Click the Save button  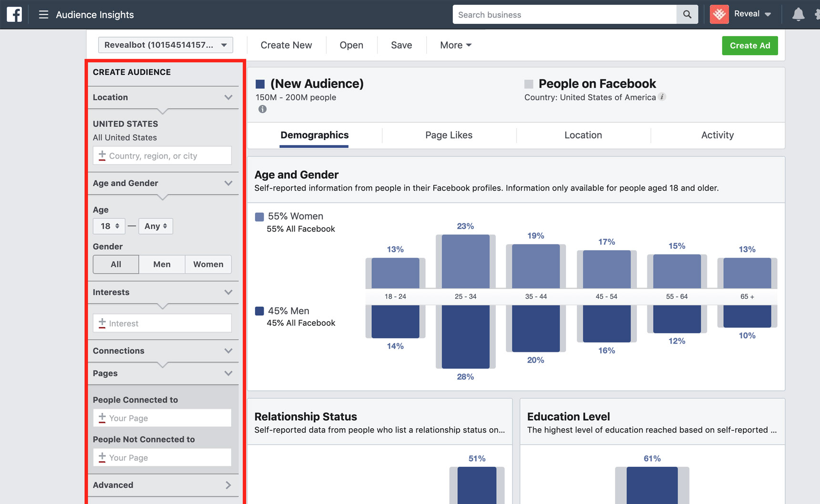click(x=401, y=45)
